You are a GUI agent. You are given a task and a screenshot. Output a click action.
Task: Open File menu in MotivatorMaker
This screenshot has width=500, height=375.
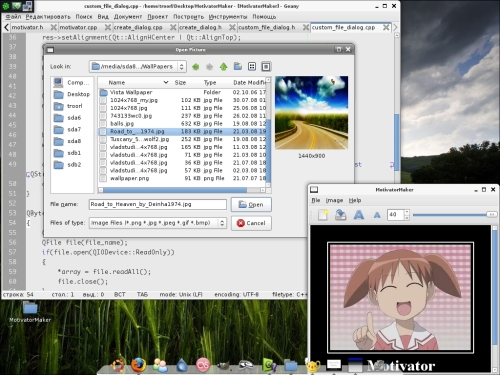coord(316,200)
